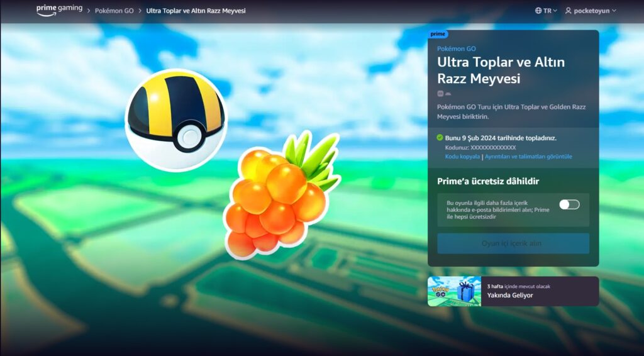
Task: Select Ultra Toplar ve Altın Razz Meyvesi breadcrumb
Action: click(x=196, y=11)
